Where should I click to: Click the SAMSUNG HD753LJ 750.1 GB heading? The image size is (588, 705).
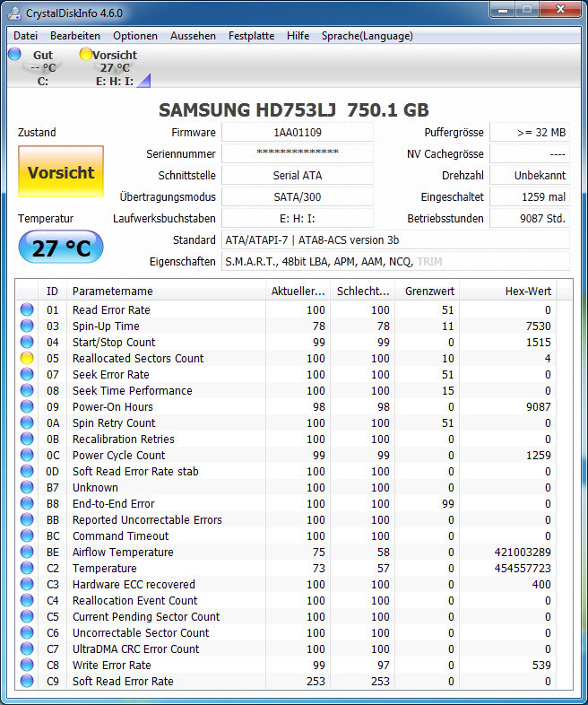pyautogui.click(x=294, y=109)
